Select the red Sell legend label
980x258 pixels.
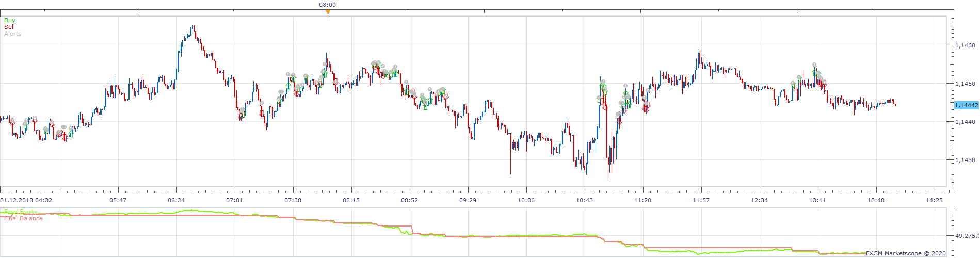pos(9,27)
